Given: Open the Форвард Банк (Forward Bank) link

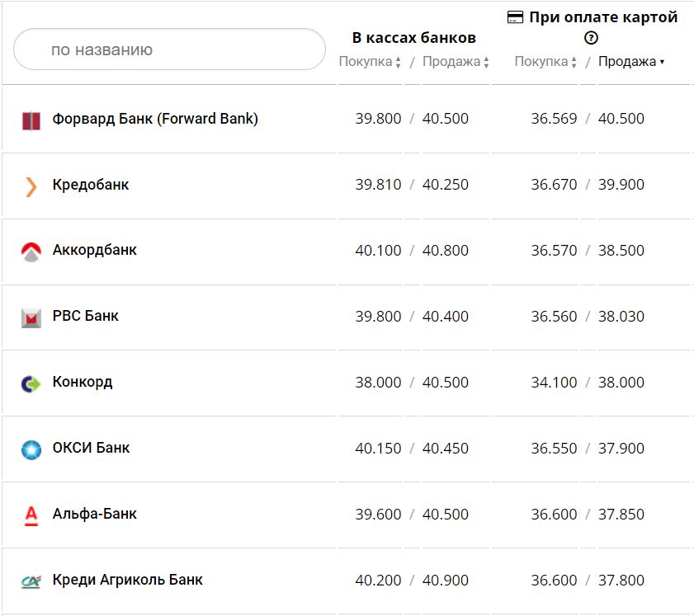Looking at the screenshot, I should [155, 119].
